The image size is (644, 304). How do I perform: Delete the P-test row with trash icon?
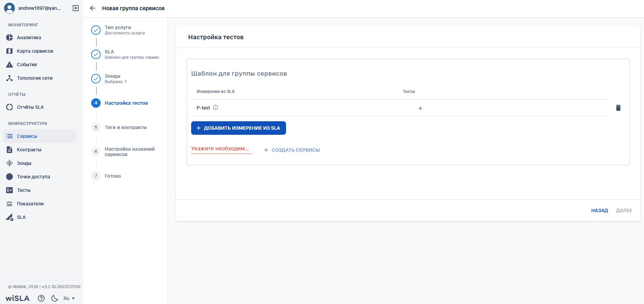click(x=618, y=108)
